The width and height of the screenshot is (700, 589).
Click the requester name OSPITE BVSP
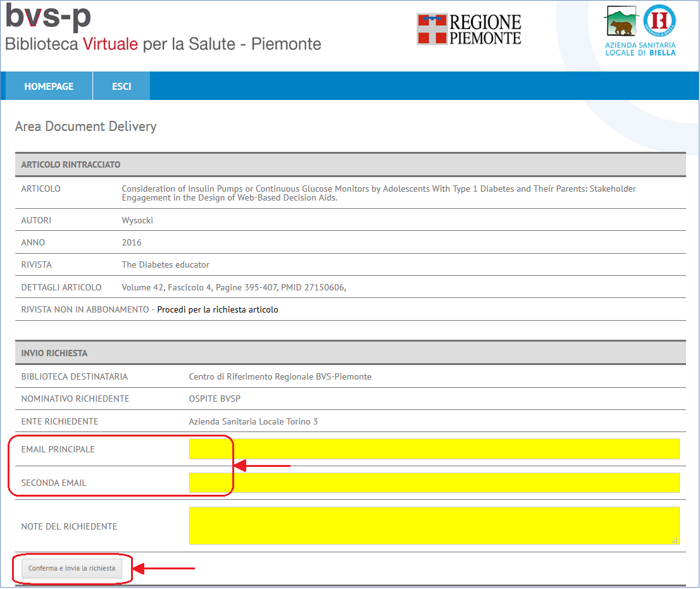click(215, 399)
